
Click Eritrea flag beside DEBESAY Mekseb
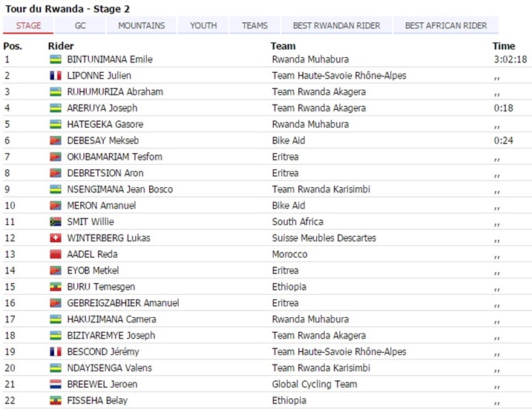pyautogui.click(x=55, y=140)
